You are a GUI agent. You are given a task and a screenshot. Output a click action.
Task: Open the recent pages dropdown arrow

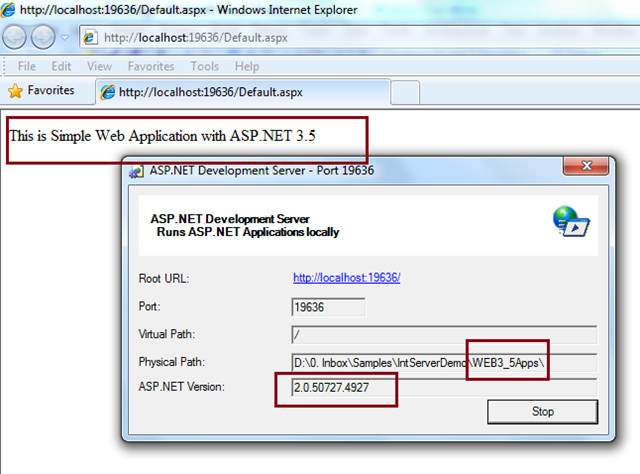65,39
